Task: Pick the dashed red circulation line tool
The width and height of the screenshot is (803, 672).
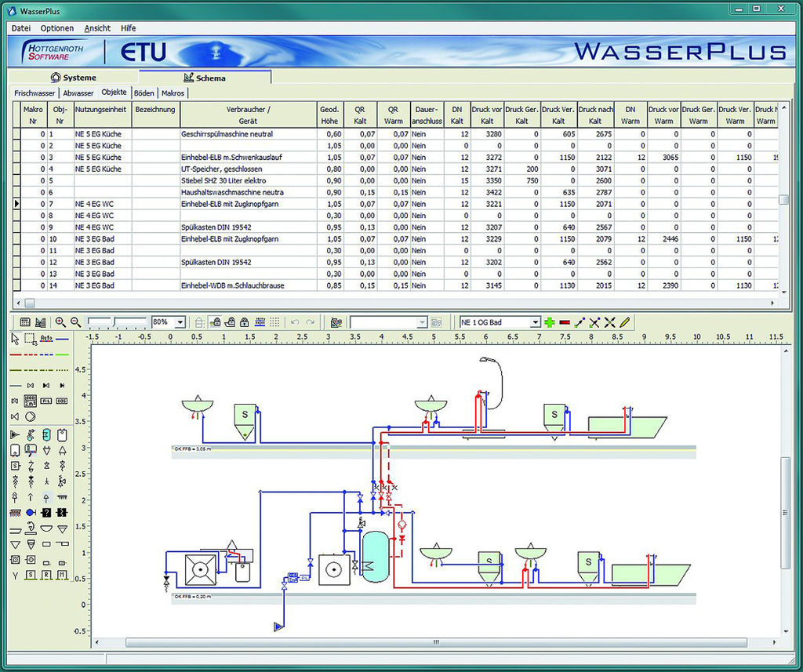Action: click(31, 354)
